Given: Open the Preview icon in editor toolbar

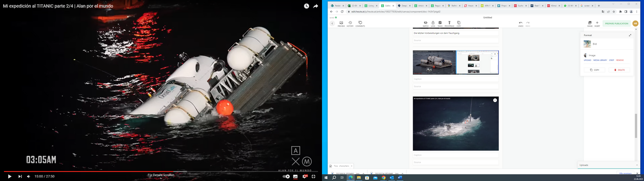Looking at the screenshot, I should [341, 24].
